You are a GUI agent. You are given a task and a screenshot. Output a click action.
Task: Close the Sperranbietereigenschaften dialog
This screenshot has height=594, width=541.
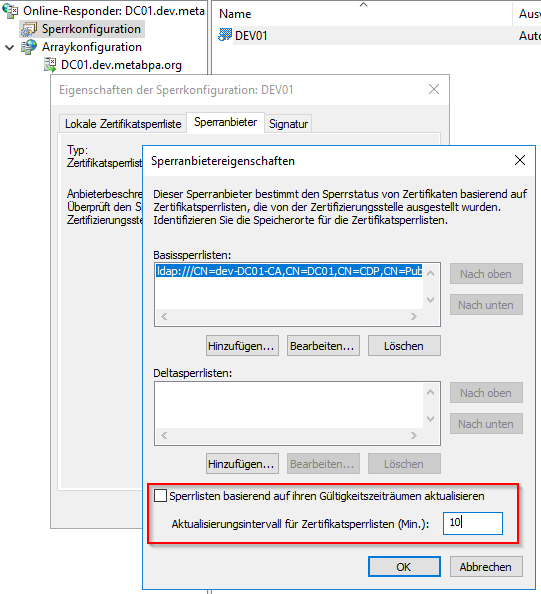[520, 160]
